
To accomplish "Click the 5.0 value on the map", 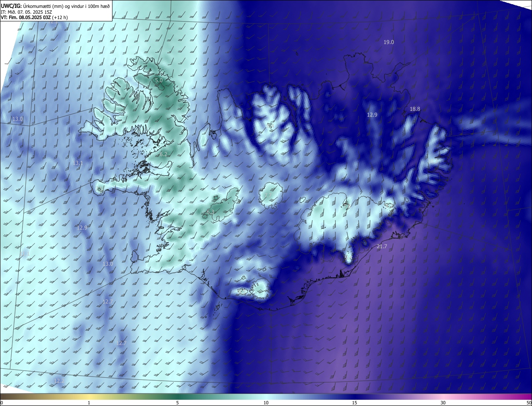I will click(159, 80).
